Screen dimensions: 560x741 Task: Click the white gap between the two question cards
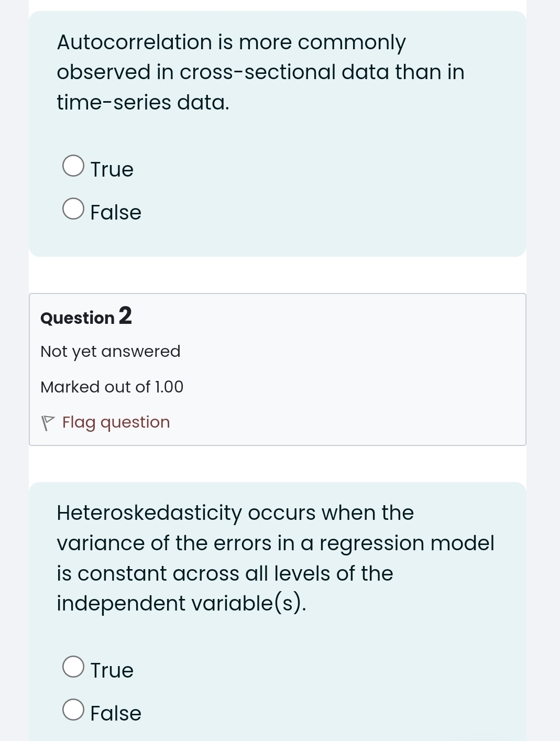(x=278, y=274)
